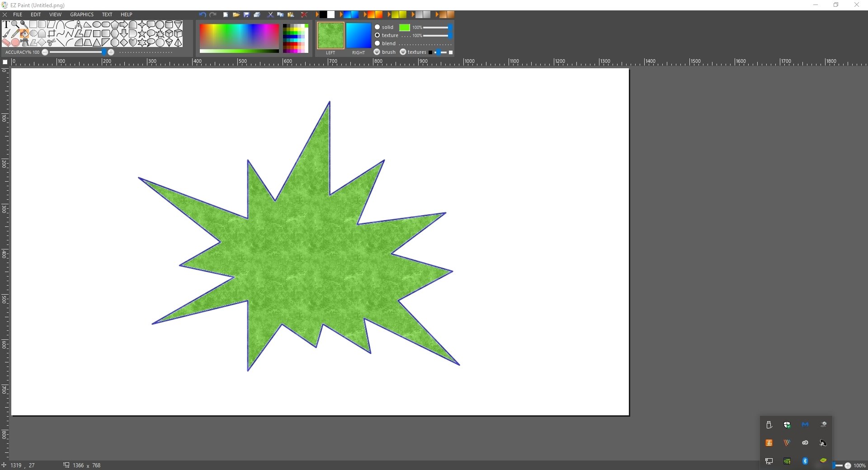Click the solid bright green color box
The image size is (868, 470).
(x=405, y=28)
